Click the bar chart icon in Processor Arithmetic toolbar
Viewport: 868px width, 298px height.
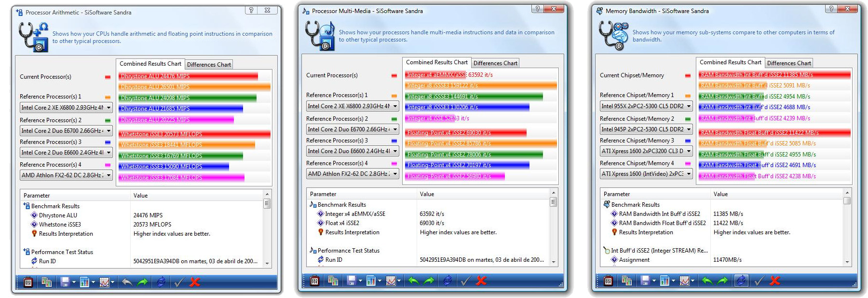[x=84, y=282]
